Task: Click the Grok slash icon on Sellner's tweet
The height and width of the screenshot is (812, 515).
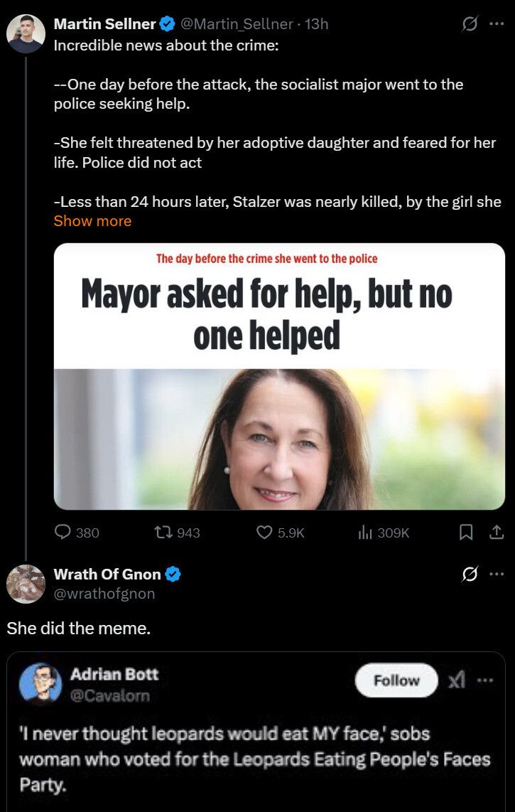Action: pos(469,23)
